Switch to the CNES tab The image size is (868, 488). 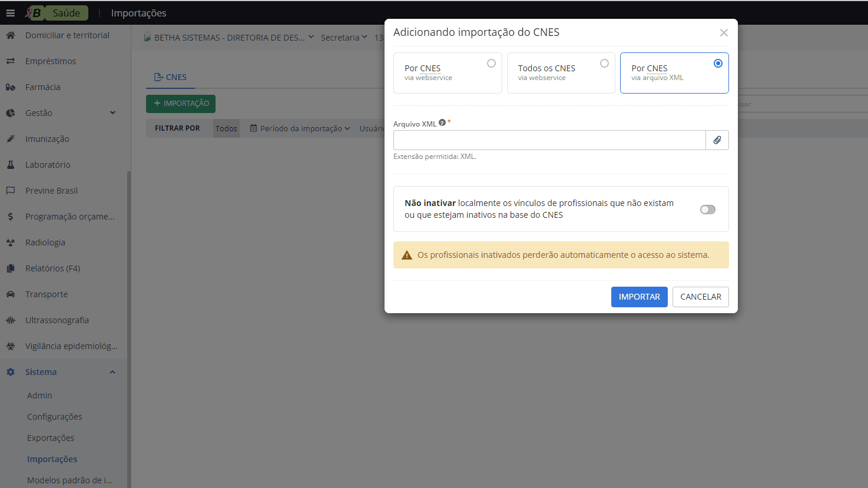pos(170,77)
